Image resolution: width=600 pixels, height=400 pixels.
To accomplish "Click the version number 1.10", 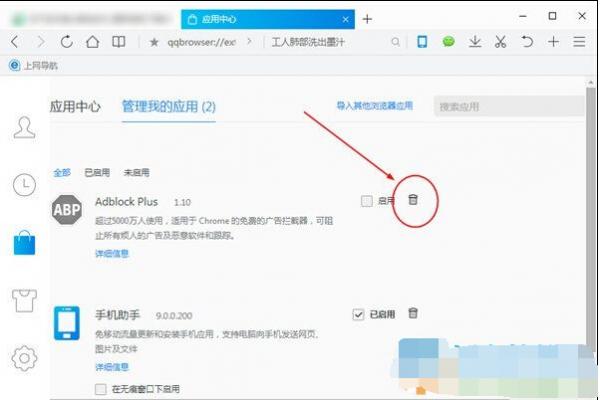I will point(182,202).
